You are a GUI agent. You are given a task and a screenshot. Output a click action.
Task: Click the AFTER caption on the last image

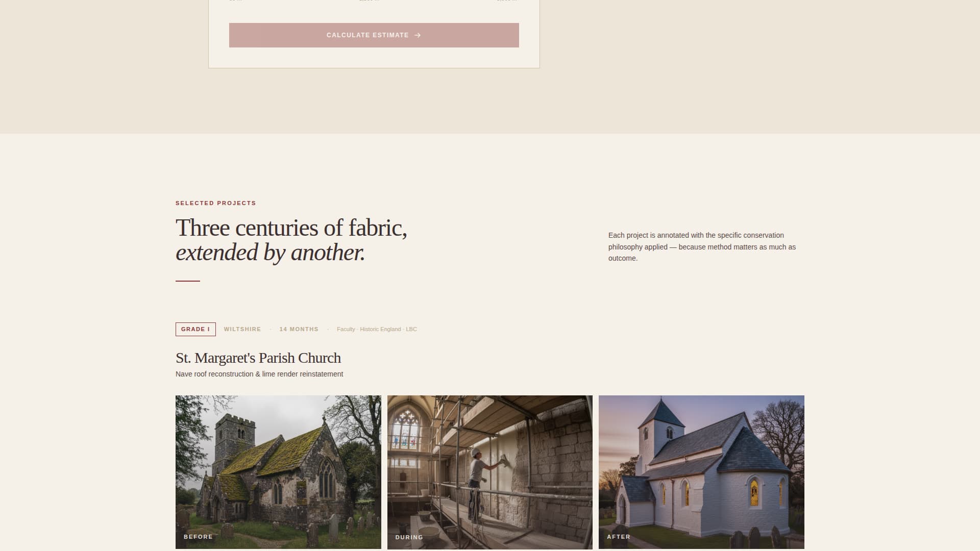[x=618, y=537]
